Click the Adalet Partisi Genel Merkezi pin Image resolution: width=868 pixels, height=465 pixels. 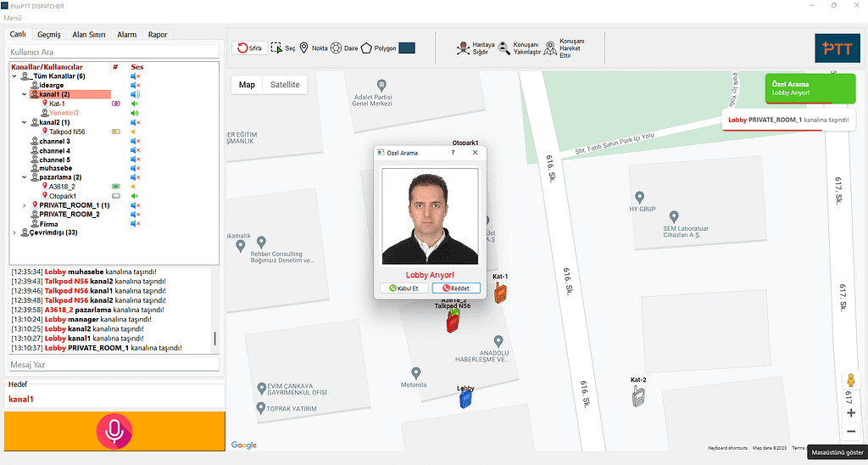pyautogui.click(x=381, y=86)
